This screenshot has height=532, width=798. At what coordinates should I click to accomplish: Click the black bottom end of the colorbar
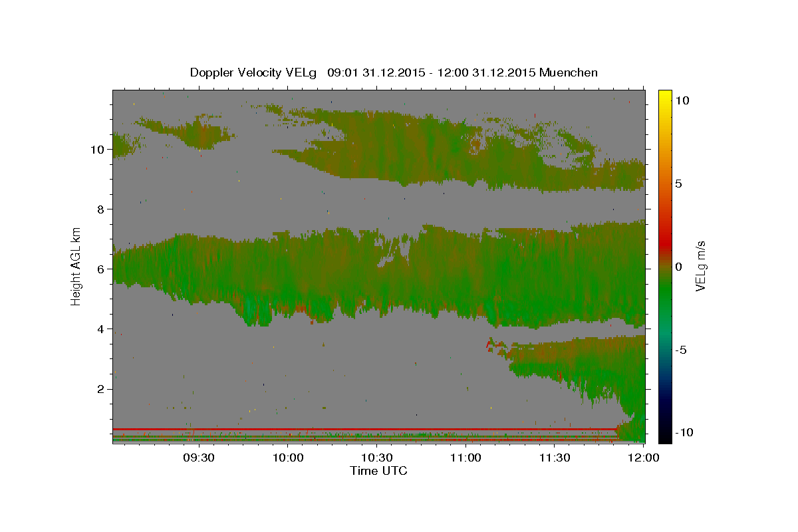coord(664,436)
